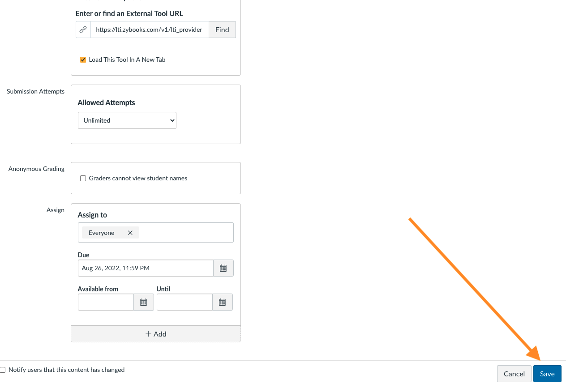The width and height of the screenshot is (566, 392).
Task: Click the Submission Attempts label
Action: [35, 91]
